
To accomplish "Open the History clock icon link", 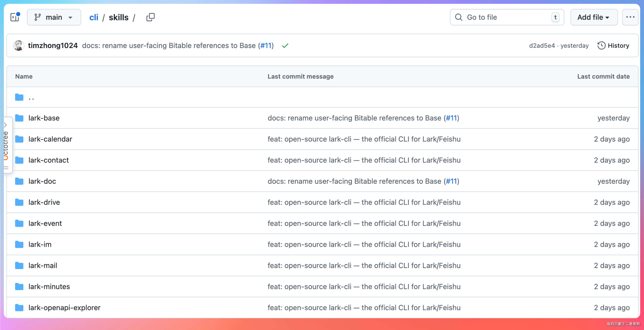I will coord(601,46).
